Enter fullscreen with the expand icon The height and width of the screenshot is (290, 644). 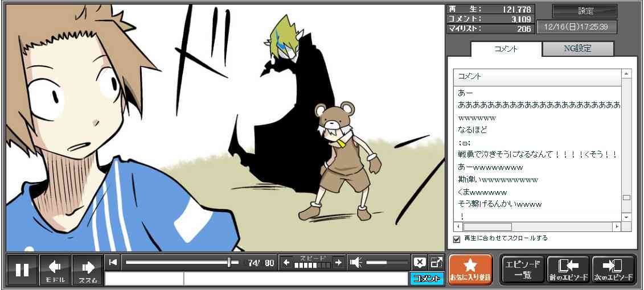click(436, 262)
